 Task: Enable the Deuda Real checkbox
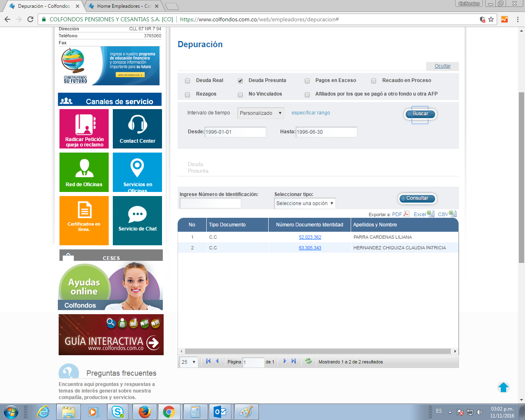point(187,81)
